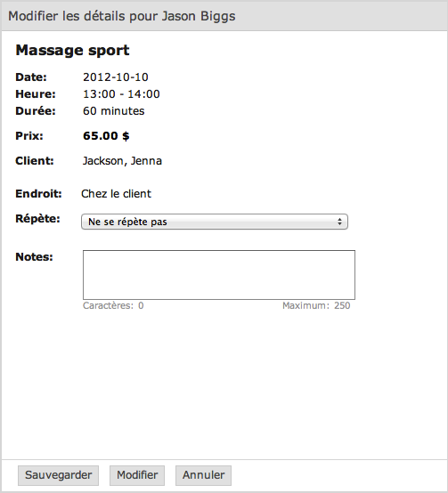Click the 'Client:' field label
Viewport: 448px width, 493px height.
pos(35,161)
